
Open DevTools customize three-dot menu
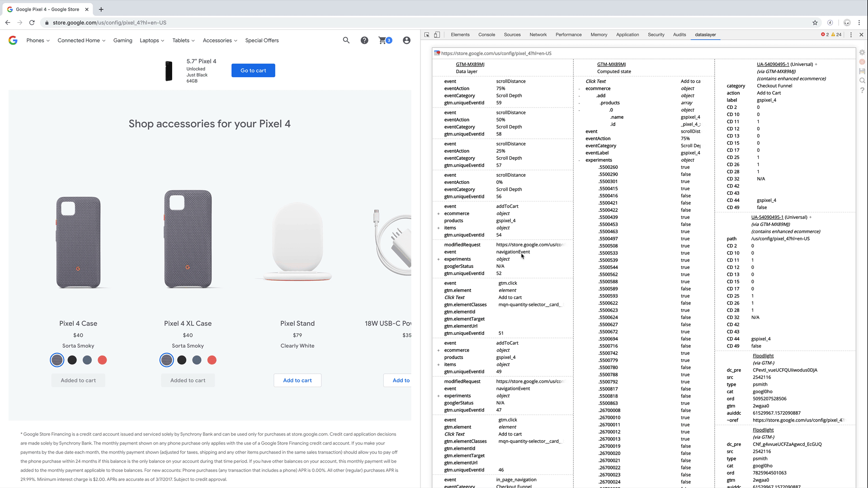coord(851,35)
